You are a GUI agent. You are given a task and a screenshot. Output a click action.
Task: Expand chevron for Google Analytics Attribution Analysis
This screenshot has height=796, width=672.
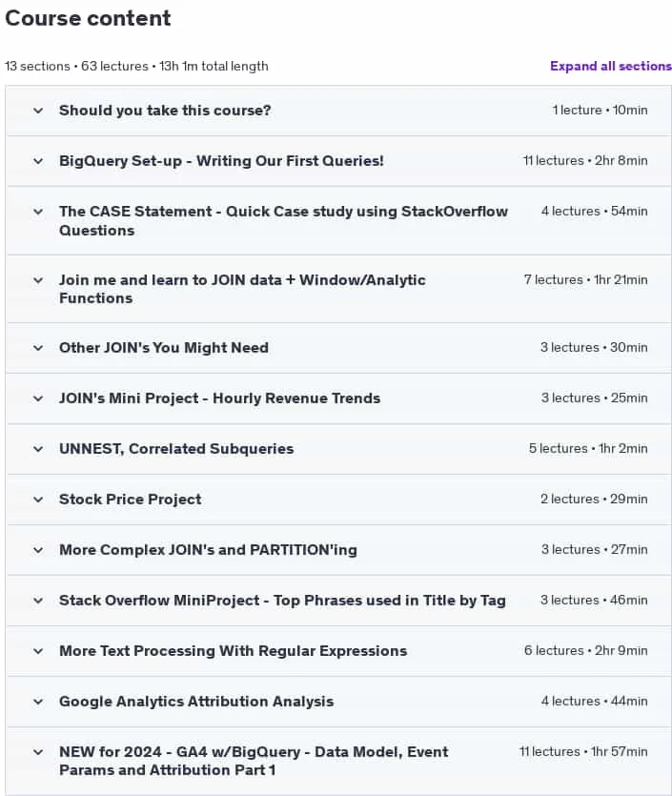(x=38, y=702)
